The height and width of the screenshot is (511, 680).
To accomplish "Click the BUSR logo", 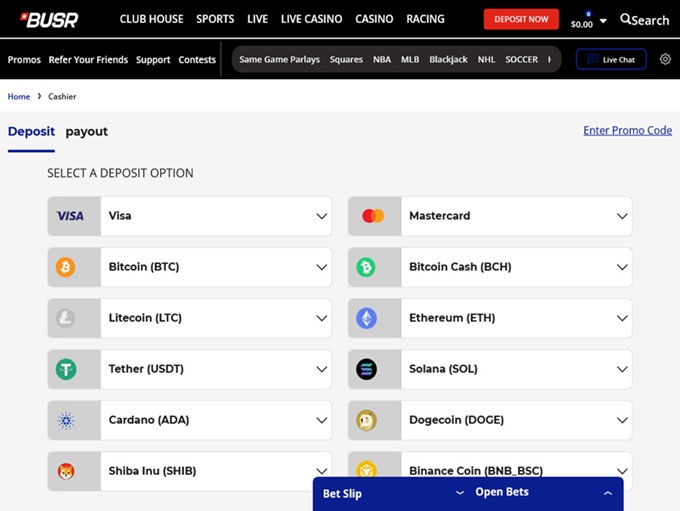I will point(50,19).
